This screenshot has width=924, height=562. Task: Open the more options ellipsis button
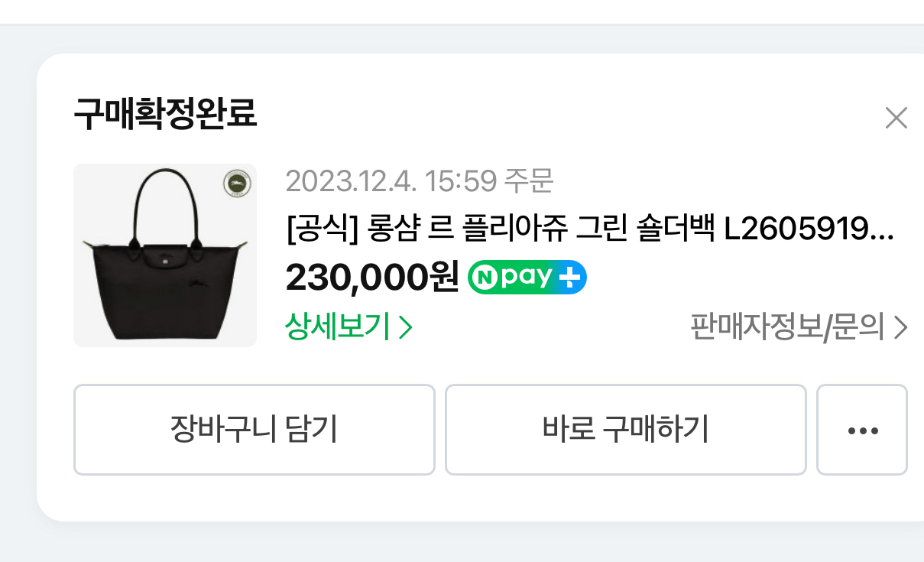861,429
